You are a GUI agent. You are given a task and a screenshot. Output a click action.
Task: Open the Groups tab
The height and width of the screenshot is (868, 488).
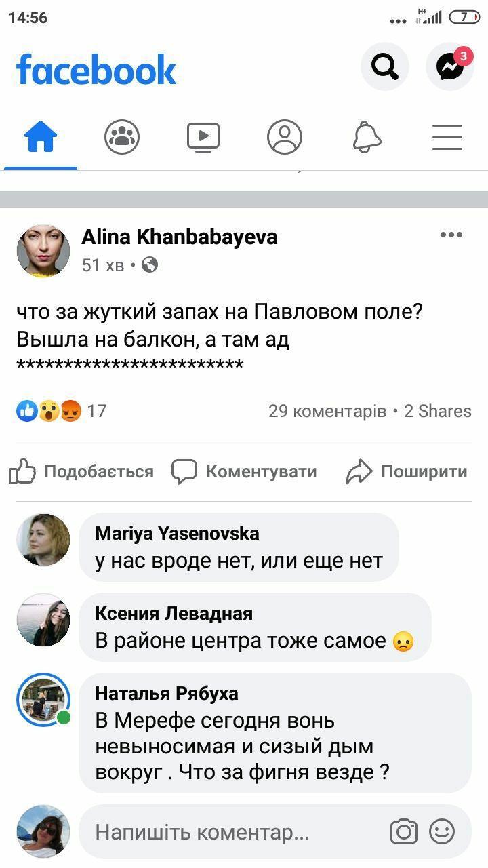[122, 138]
